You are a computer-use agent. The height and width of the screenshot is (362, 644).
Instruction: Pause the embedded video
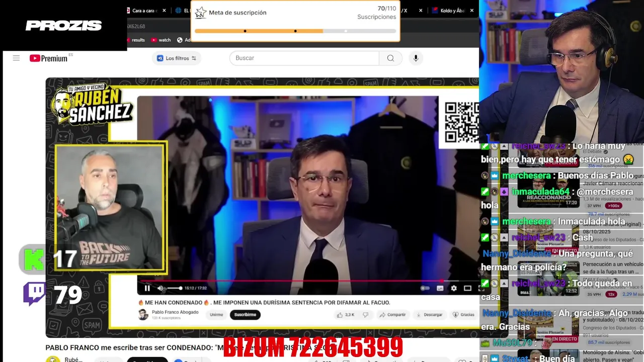(147, 288)
